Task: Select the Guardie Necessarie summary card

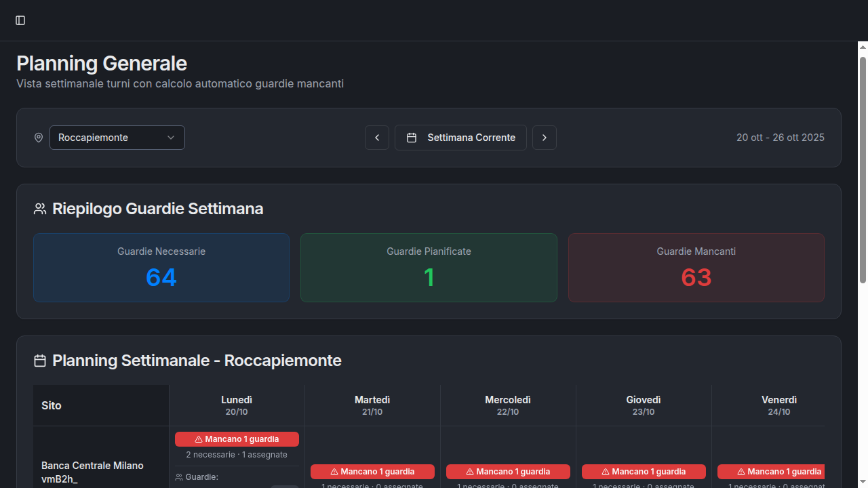Action: [161, 268]
